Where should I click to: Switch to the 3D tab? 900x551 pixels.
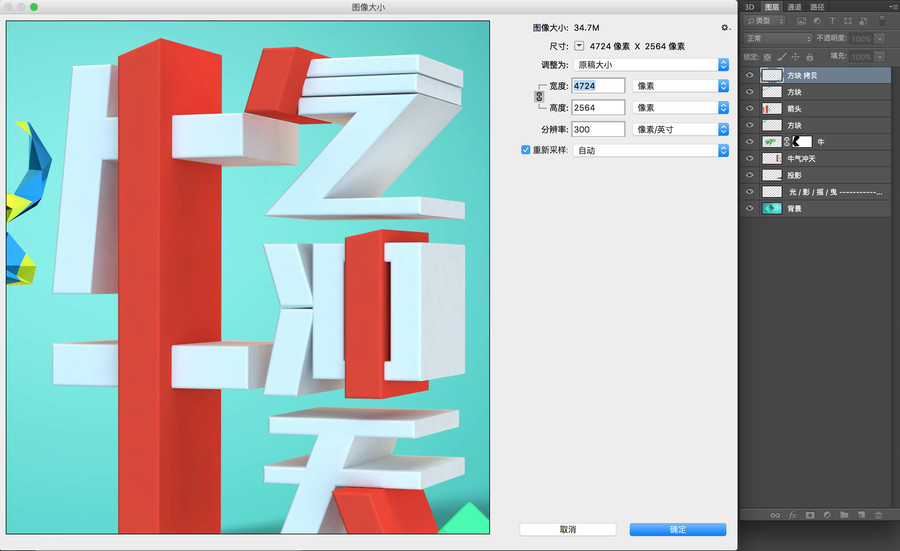pyautogui.click(x=749, y=7)
